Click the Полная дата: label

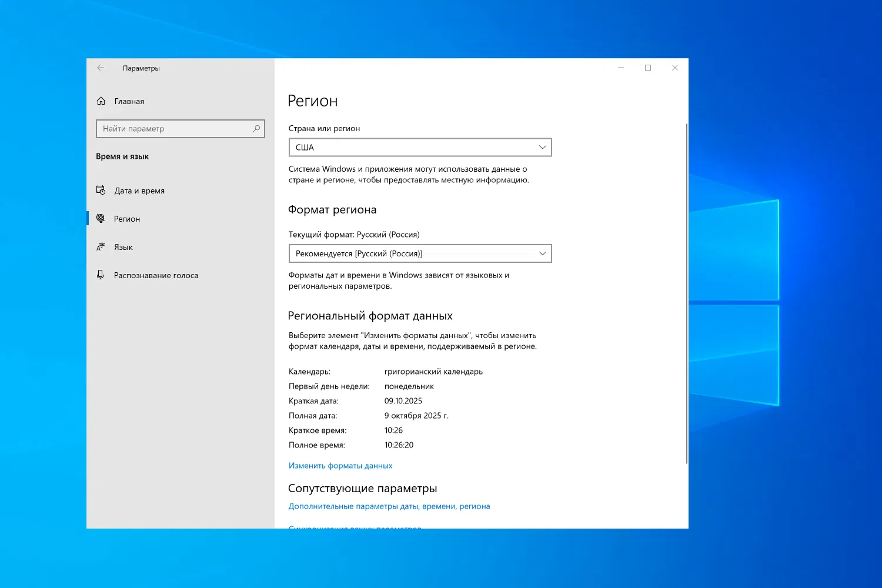313,416
